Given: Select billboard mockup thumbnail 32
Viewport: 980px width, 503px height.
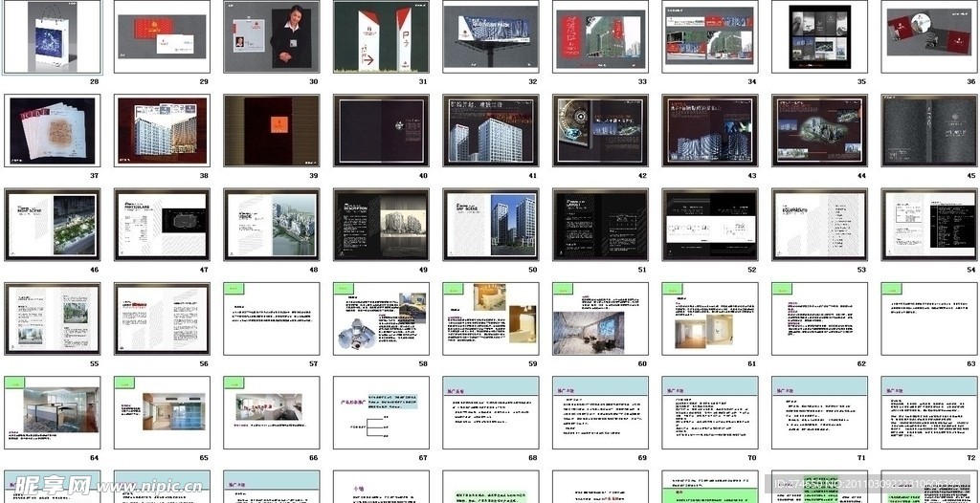Looking at the screenshot, I should 491,36.
